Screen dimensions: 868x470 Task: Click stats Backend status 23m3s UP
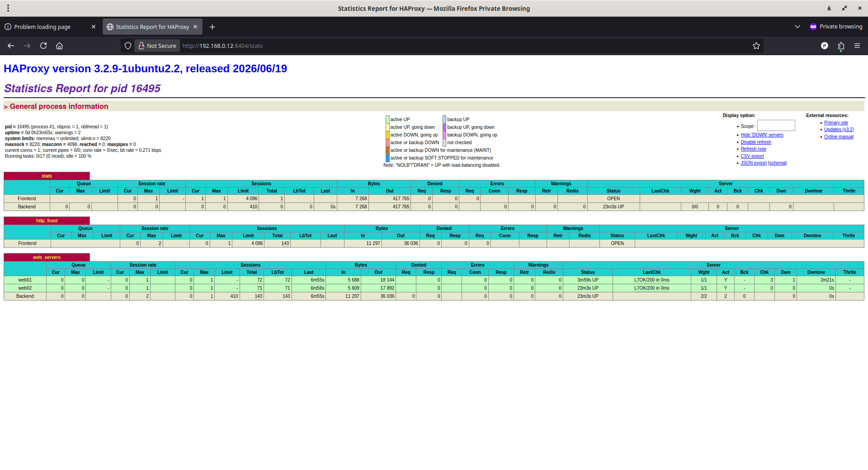[613, 207]
